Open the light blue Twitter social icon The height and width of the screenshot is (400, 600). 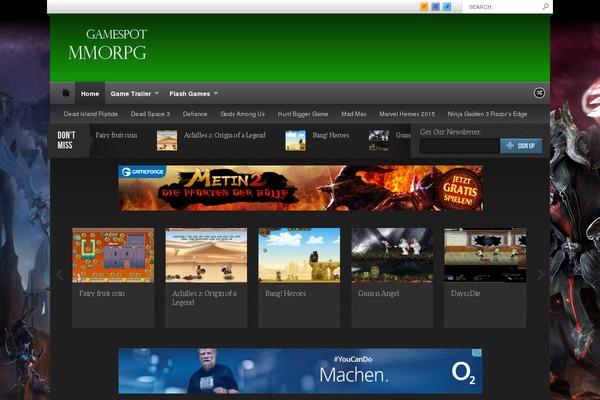click(x=447, y=7)
